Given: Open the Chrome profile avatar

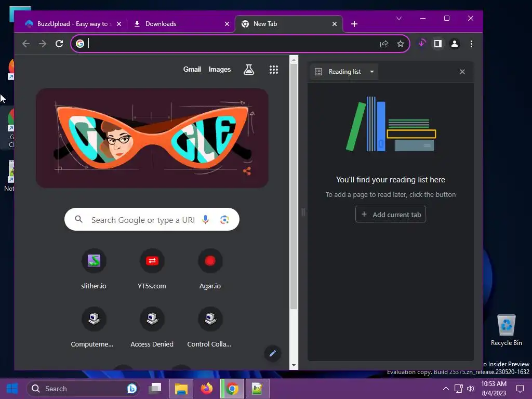Looking at the screenshot, I should click(455, 44).
